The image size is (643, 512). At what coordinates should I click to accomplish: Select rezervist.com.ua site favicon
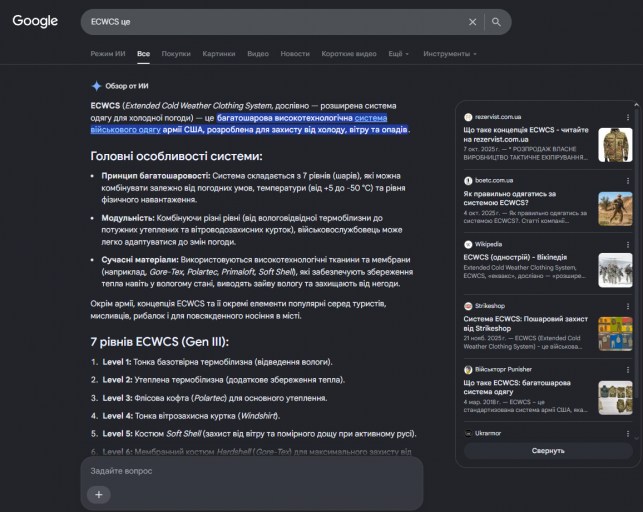click(468, 117)
